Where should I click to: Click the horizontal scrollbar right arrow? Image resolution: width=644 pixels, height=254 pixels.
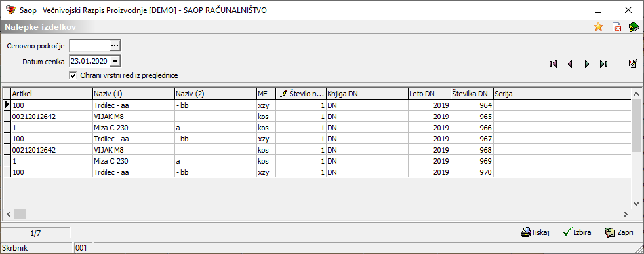(626, 214)
